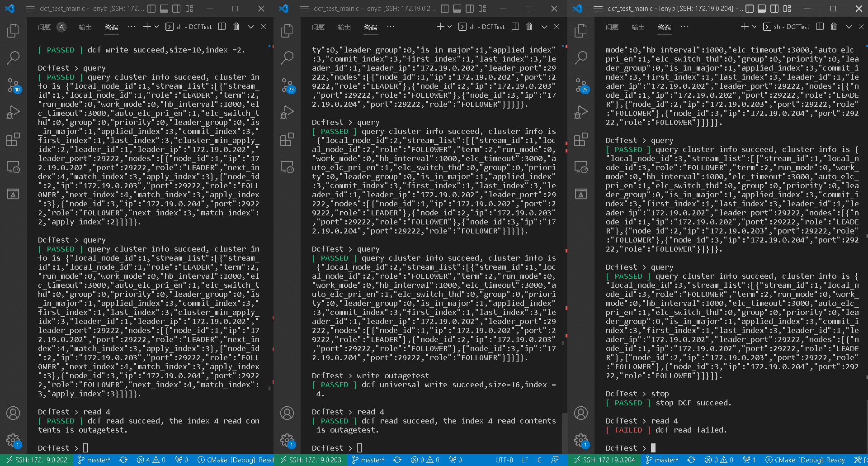Screen dimensions: 868x466
Task: Open Search in the middle window
Action: coord(287,57)
